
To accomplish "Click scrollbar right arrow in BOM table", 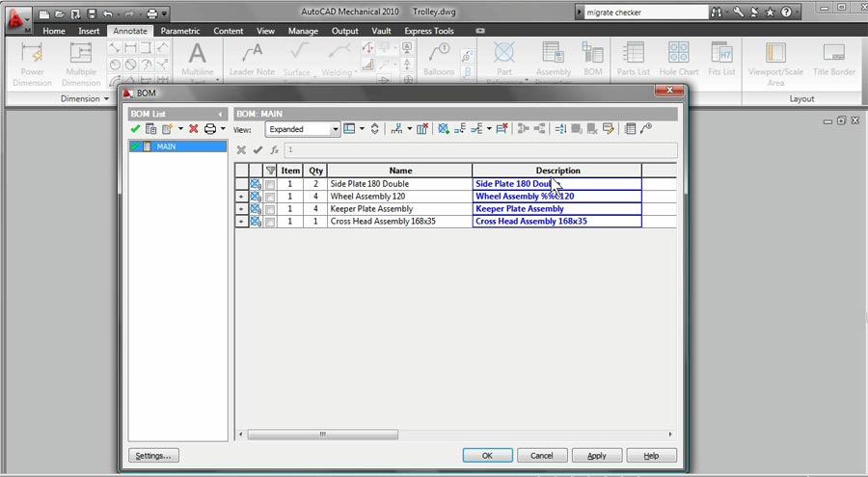I will click(x=670, y=435).
